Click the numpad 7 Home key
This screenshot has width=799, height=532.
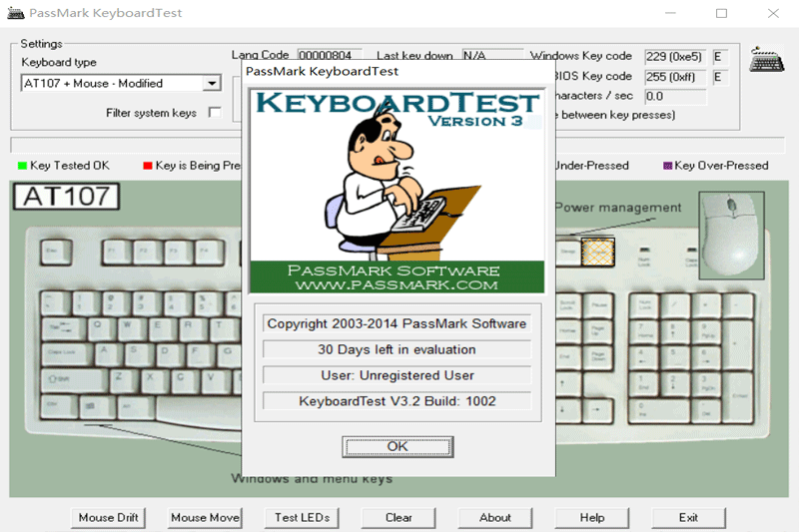click(644, 332)
